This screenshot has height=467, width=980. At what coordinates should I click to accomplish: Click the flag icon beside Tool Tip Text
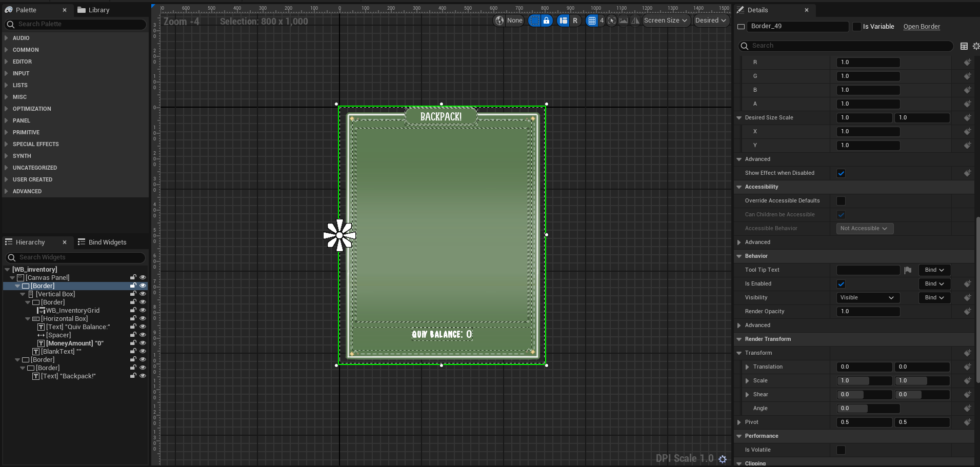(908, 270)
